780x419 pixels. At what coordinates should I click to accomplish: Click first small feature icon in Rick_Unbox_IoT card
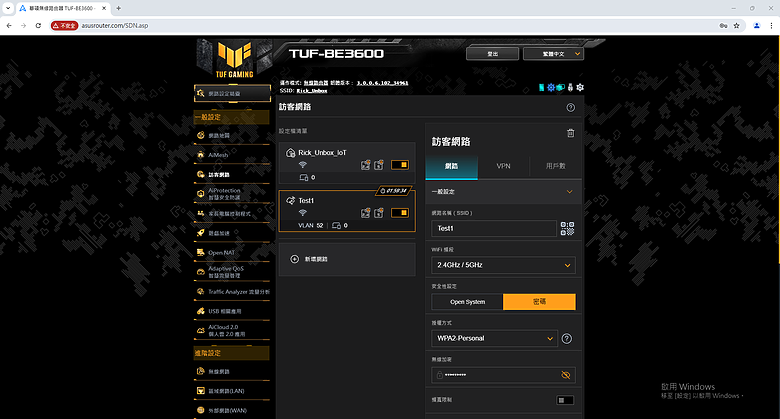366,165
